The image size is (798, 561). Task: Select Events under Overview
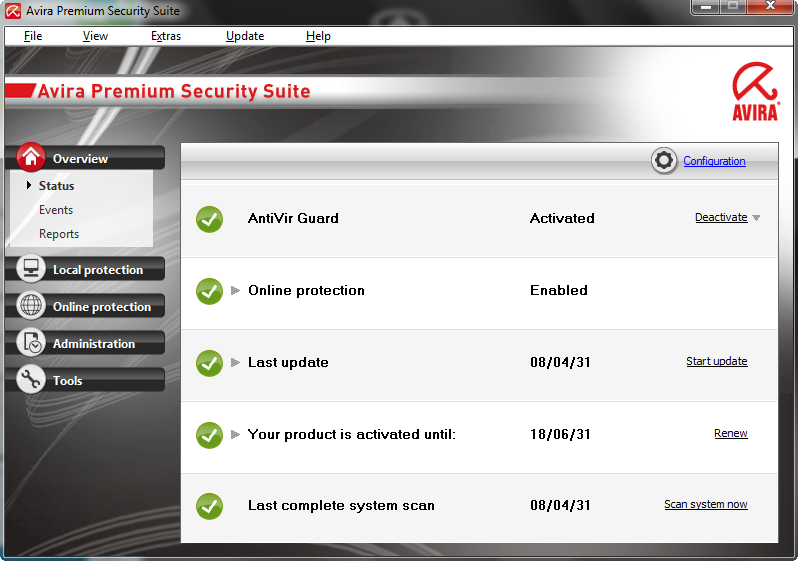[x=56, y=210]
